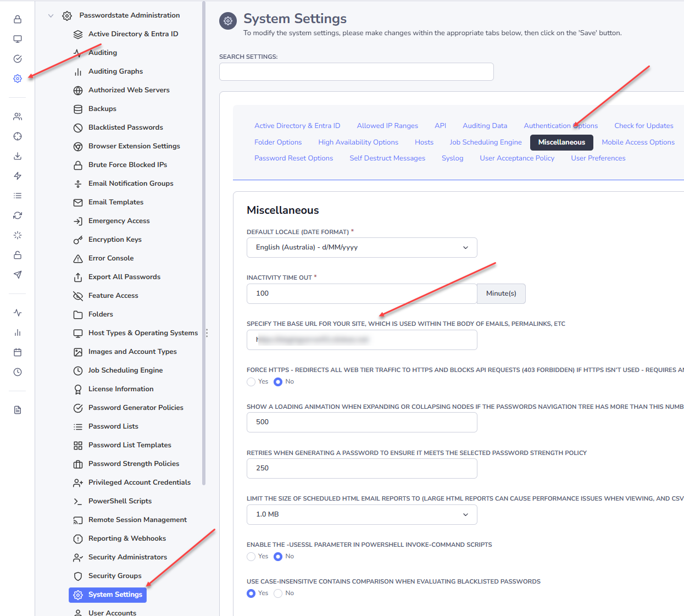Open Reporting & Webhooks in the tree
Image resolution: width=684 pixels, height=616 pixels.
click(127, 539)
